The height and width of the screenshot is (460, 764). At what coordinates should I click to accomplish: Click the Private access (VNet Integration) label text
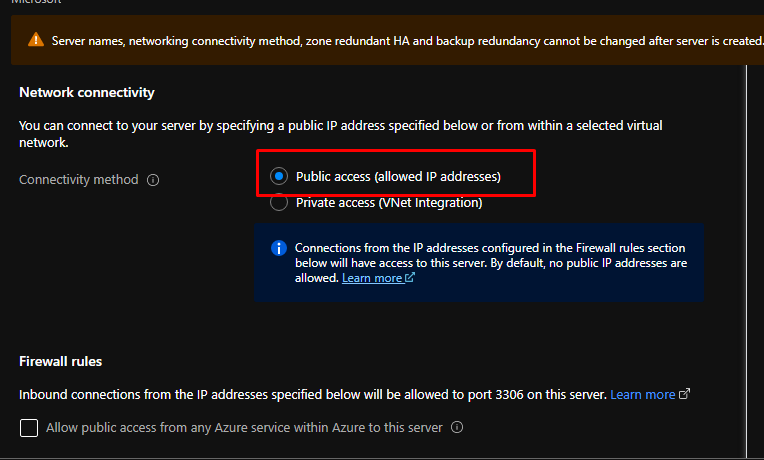[x=389, y=203]
